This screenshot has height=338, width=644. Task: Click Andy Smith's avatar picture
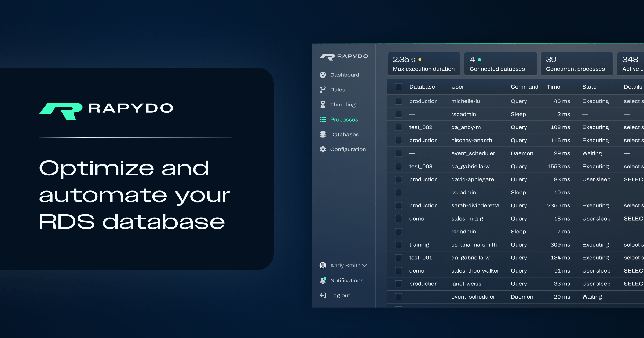(x=323, y=265)
